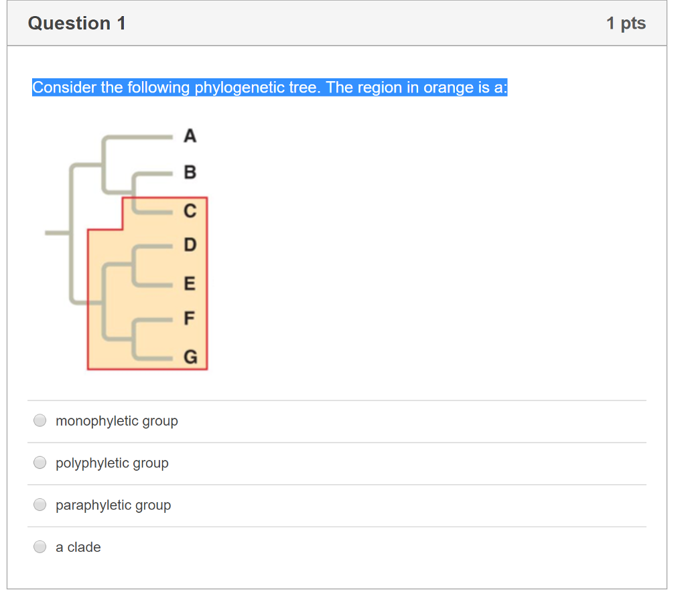The image size is (686, 616).
Task: Click taxon label B on the tree
Action: coord(190,173)
